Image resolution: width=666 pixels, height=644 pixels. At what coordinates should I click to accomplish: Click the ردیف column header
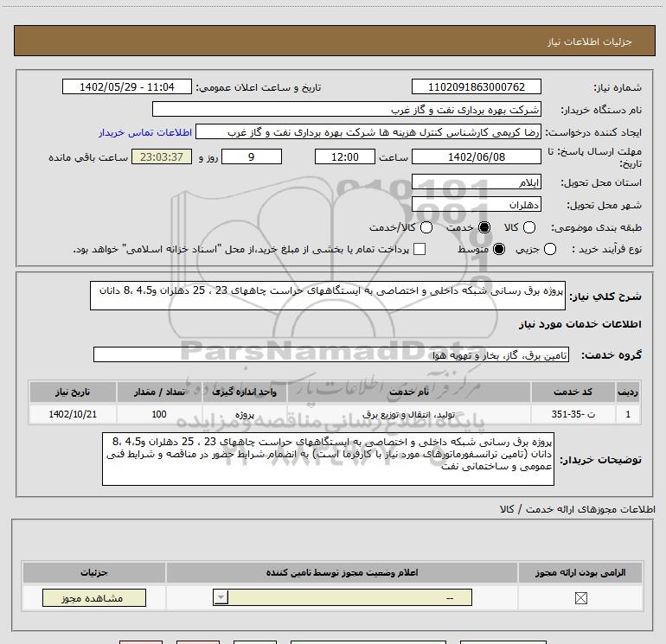pyautogui.click(x=628, y=392)
